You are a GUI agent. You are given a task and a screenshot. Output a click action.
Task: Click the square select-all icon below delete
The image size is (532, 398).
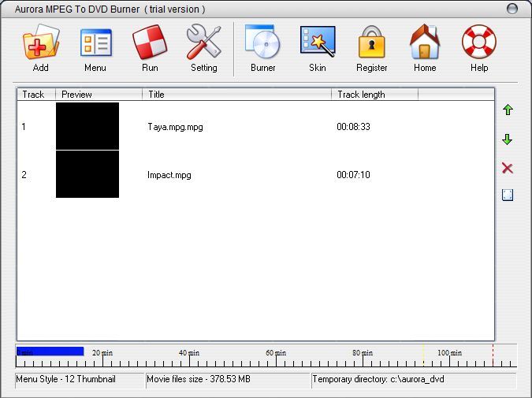pyautogui.click(x=508, y=195)
